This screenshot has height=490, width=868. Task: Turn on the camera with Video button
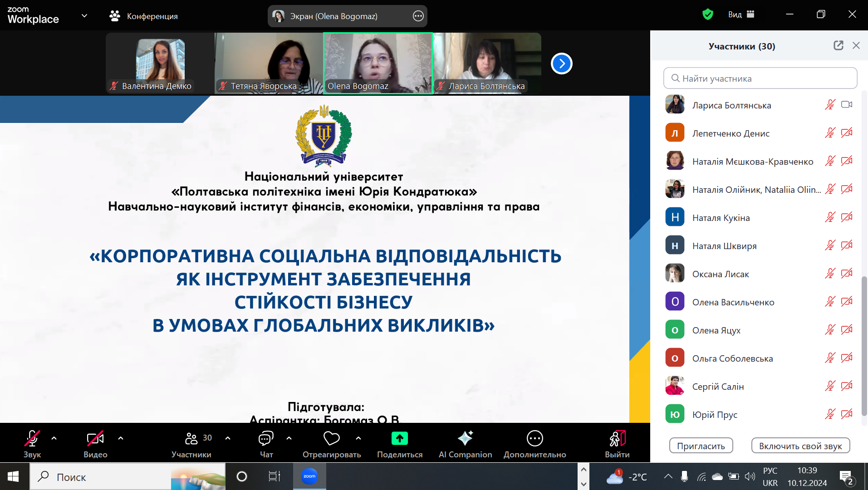[x=95, y=439]
